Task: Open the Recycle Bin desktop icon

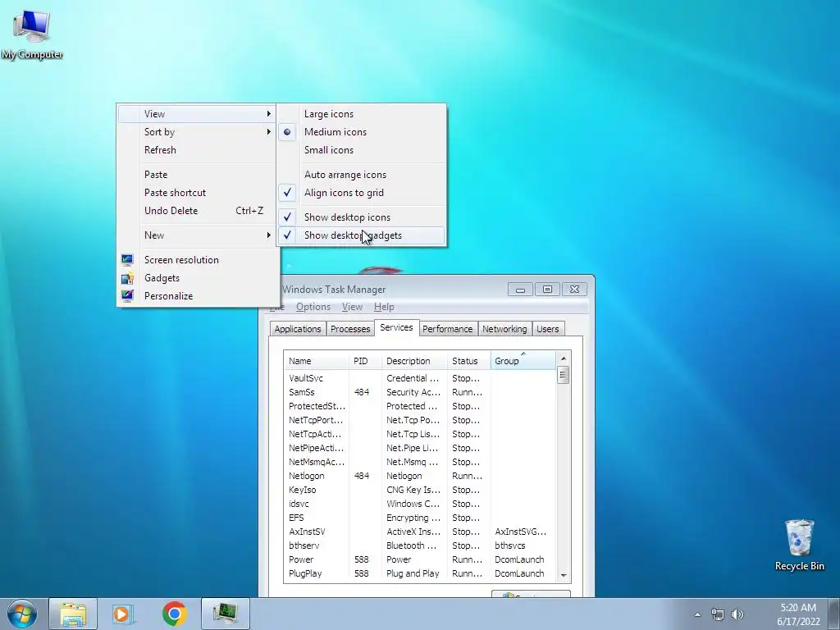Action: click(799, 545)
